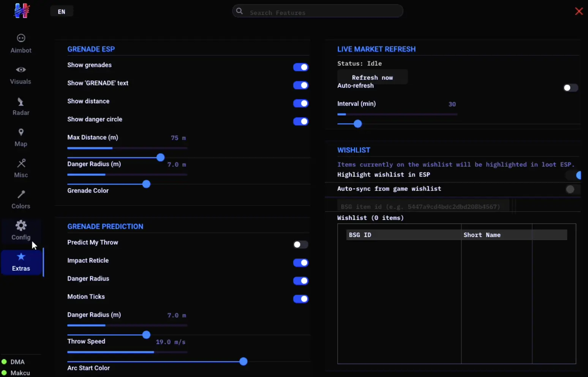Close the menu with red X
588x377 pixels.
coord(579,11)
